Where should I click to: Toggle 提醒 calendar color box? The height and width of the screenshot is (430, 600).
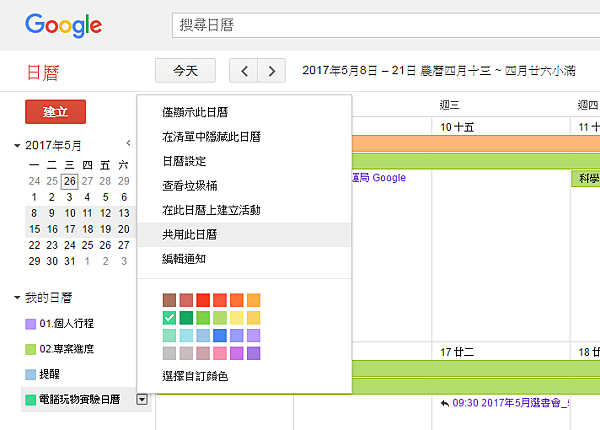click(30, 374)
